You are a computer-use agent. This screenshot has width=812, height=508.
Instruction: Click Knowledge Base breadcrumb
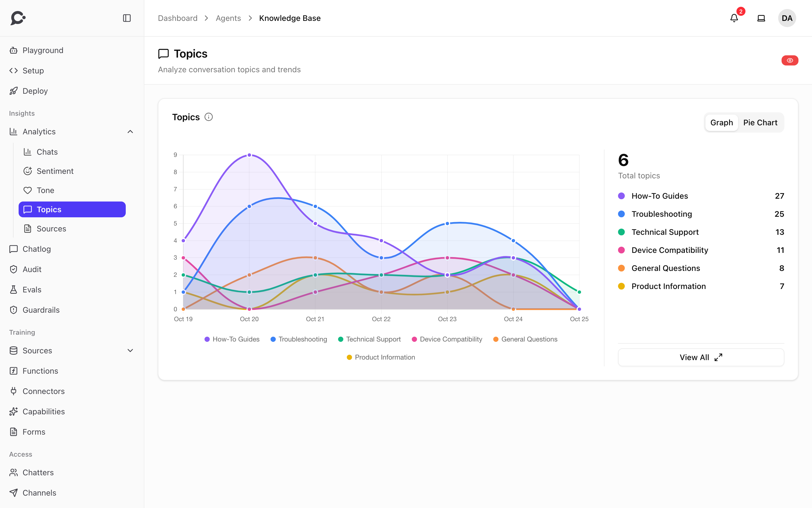point(290,18)
